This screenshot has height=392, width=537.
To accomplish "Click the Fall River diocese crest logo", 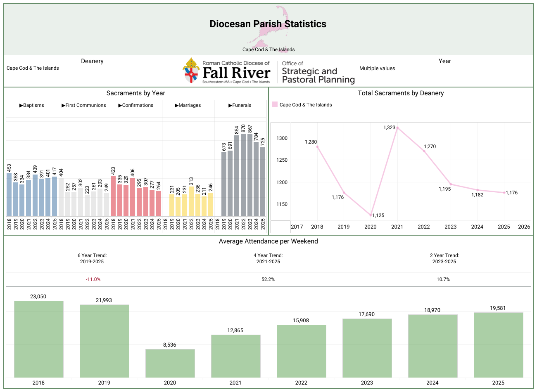I will point(191,71).
